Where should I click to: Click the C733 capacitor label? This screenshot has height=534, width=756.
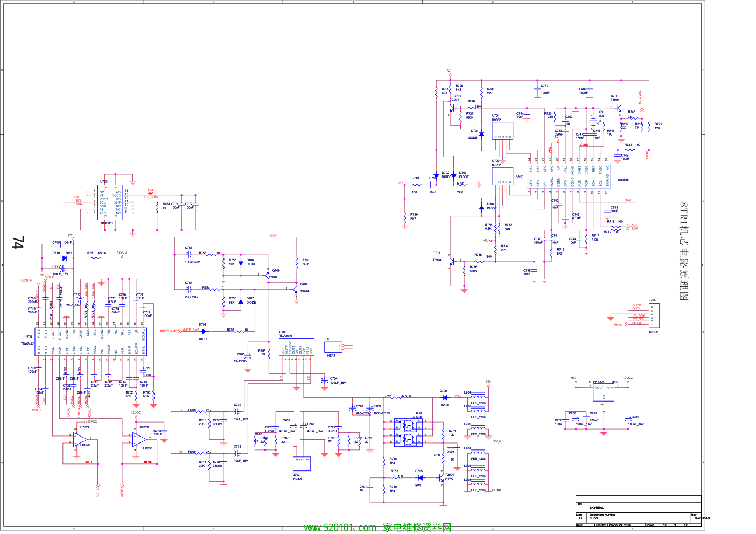coord(237,447)
